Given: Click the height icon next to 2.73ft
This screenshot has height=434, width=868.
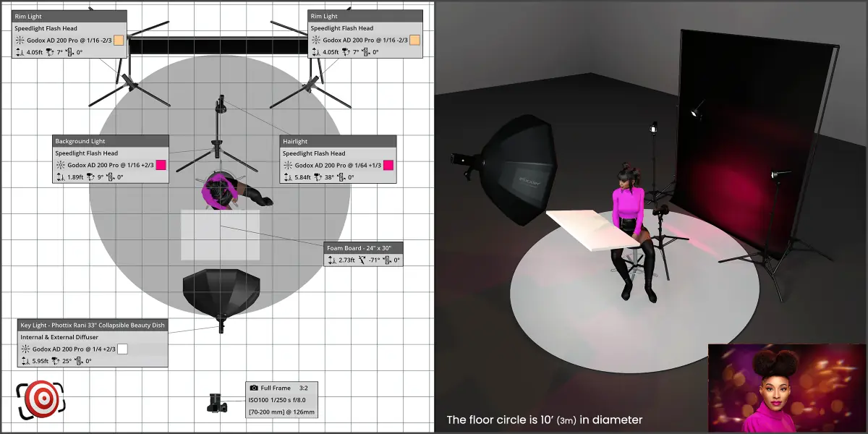Looking at the screenshot, I should 332,260.
